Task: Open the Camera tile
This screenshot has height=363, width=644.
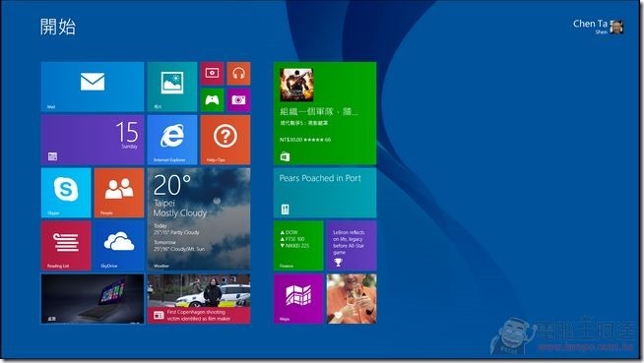Action: tap(238, 100)
